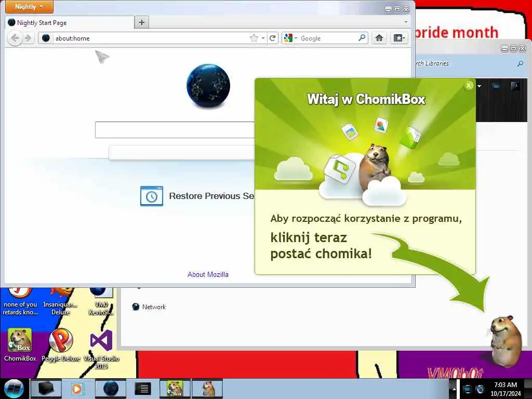Switch to Nightly globe taskbar button
The image size is (532, 399).
point(111,389)
